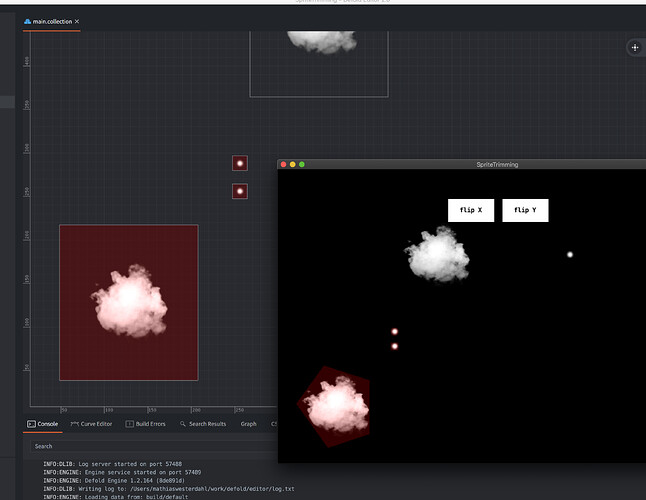Click the white cloud in the game window
646x500 pixels.
(x=437, y=254)
